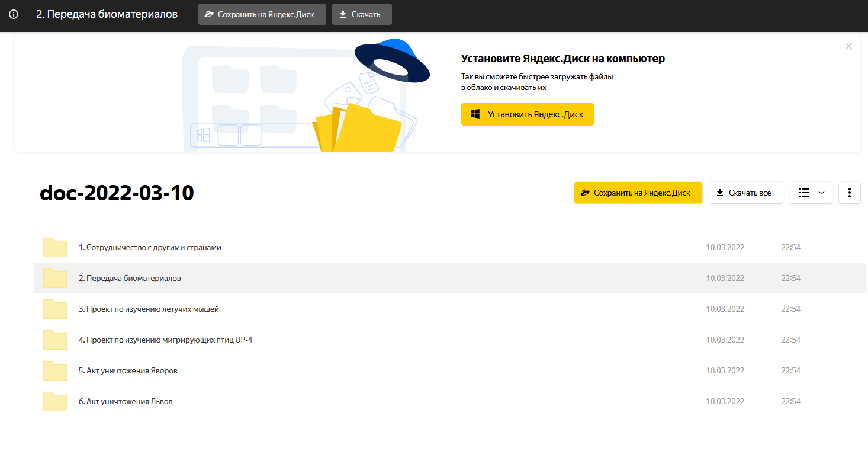Click the info icon in top bar

tap(14, 14)
